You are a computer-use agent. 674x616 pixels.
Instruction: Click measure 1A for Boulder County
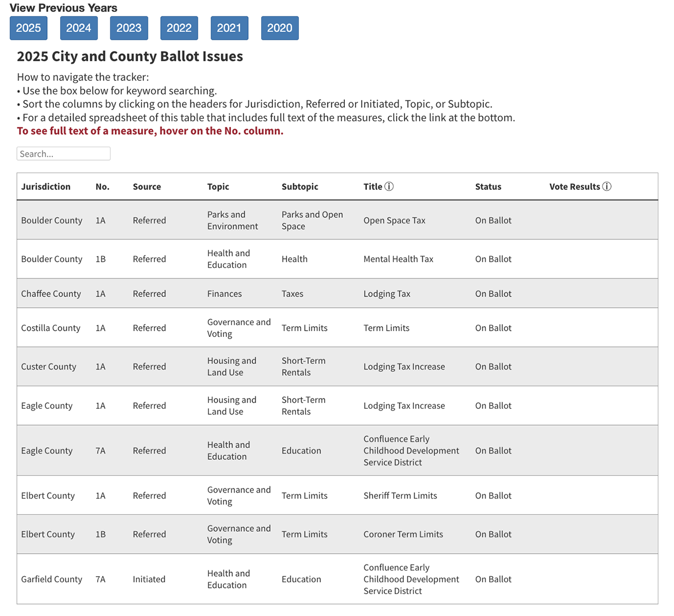pos(101,221)
